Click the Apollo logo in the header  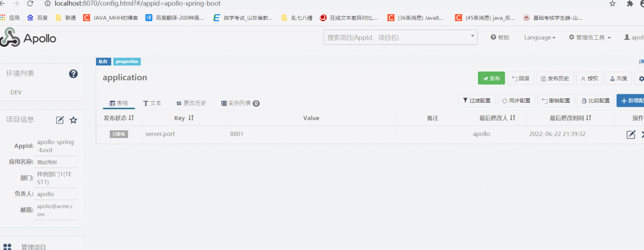pos(28,38)
